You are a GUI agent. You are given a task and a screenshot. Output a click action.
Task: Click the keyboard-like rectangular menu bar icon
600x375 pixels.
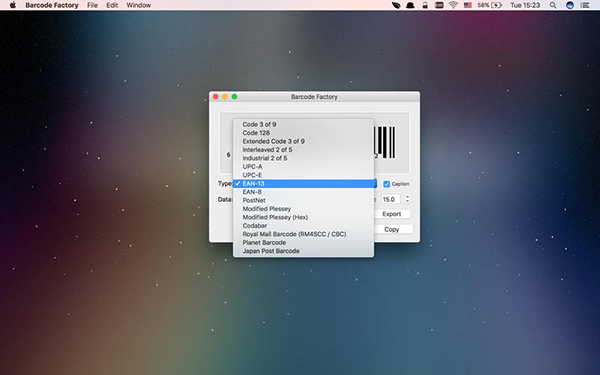tap(439, 5)
